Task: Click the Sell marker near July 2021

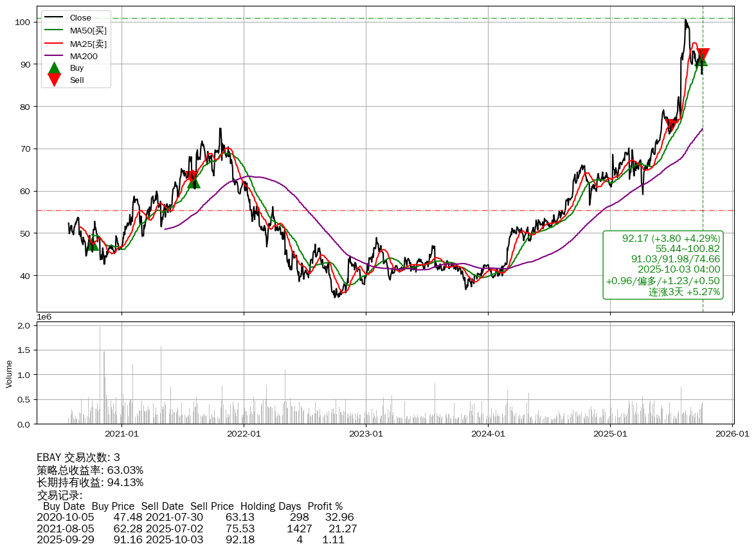Action: 191,177
